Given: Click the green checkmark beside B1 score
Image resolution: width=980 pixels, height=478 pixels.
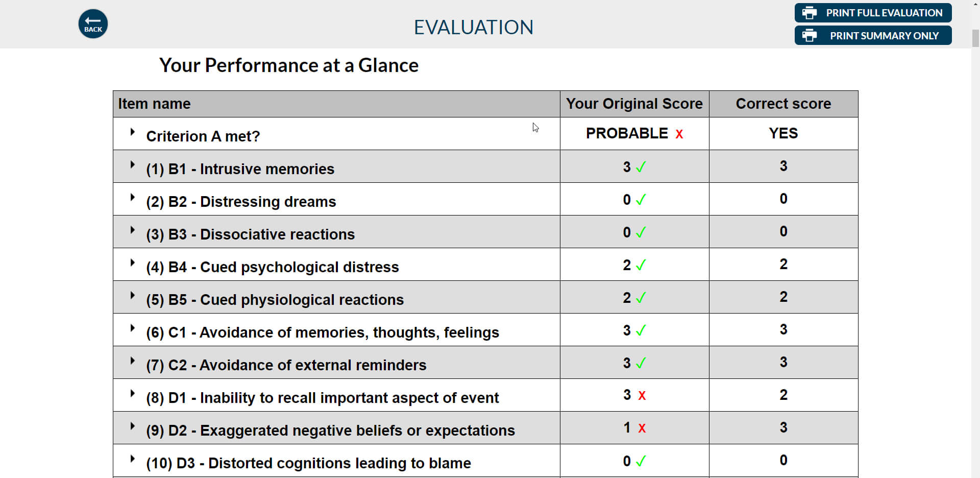Looking at the screenshot, I should pos(642,166).
